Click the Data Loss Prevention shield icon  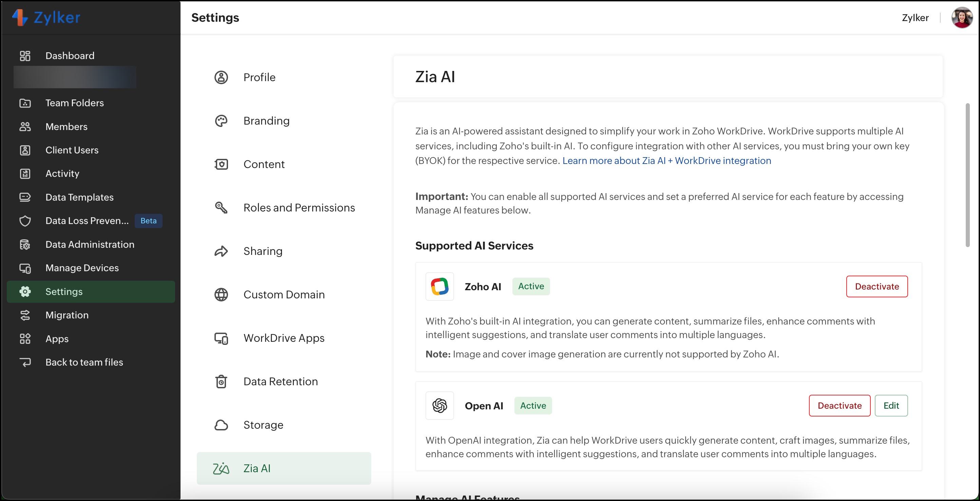pos(25,221)
